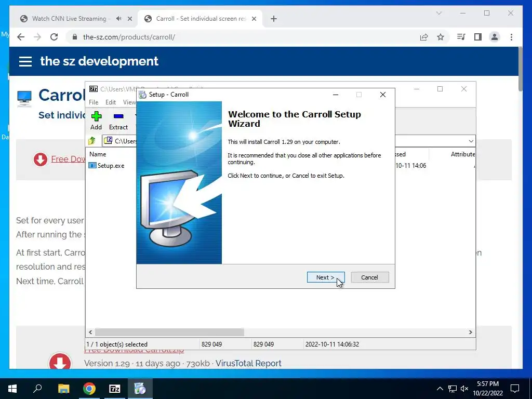Bookmark this page with the star
Screen dimensions: 532x399
(x=441, y=37)
